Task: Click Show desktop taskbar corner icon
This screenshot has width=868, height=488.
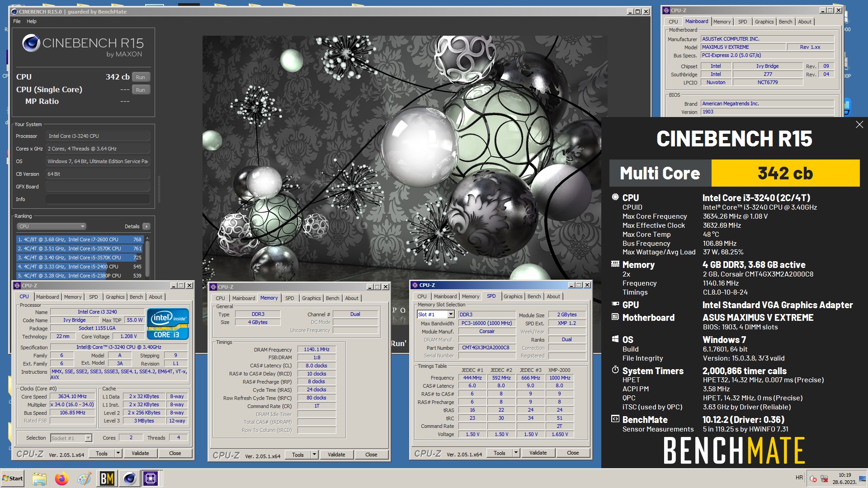Action: (x=862, y=479)
